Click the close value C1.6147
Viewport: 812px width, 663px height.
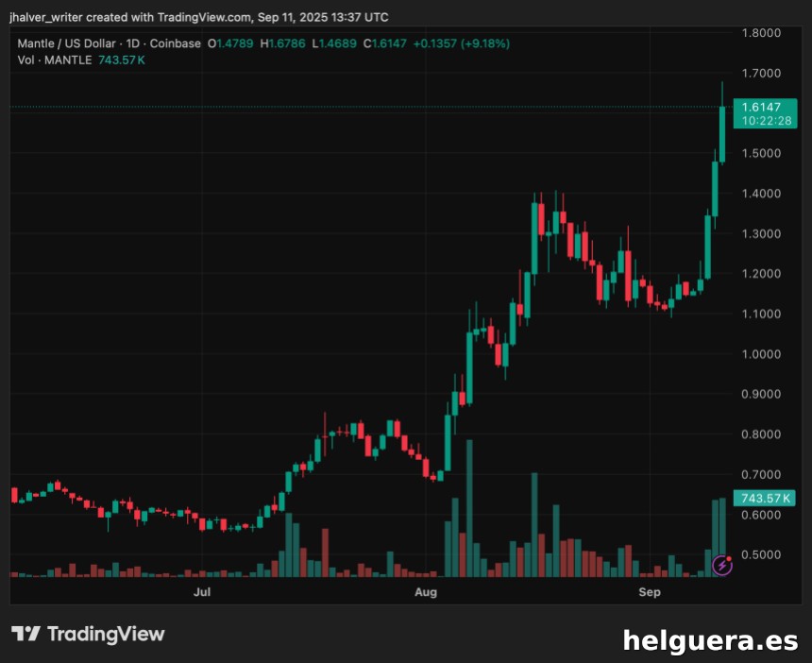[x=385, y=43]
